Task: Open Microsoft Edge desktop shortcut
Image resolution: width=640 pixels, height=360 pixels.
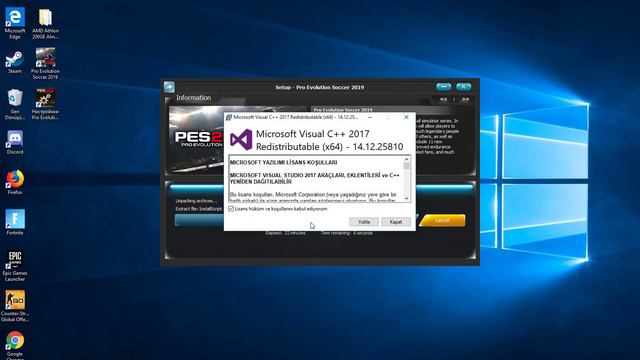Action: point(15,23)
